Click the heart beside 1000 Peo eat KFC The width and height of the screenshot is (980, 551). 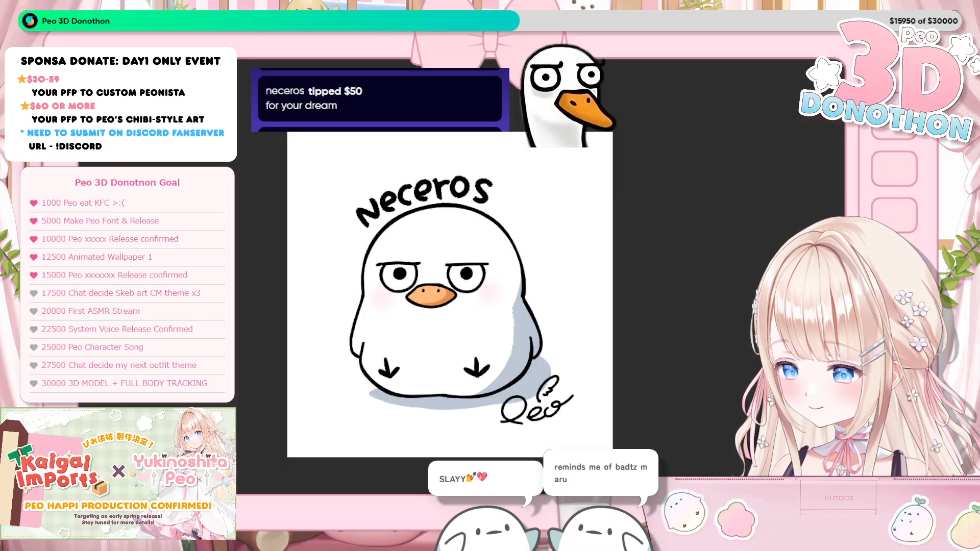(34, 203)
